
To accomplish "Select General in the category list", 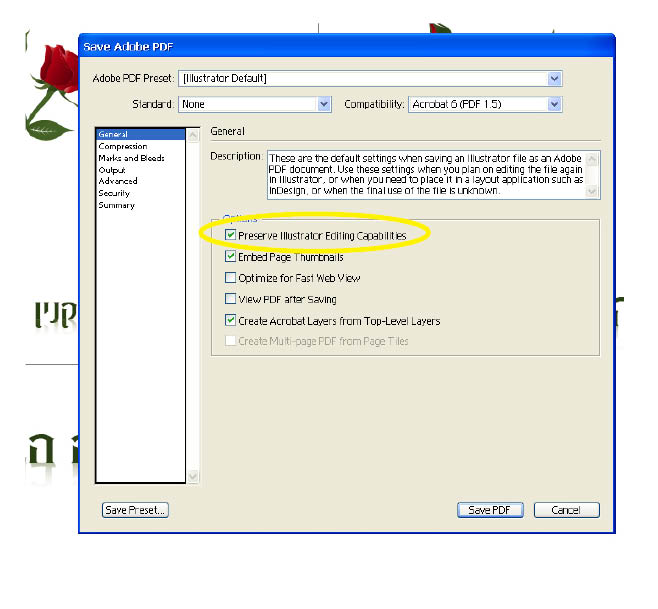I will coord(140,134).
